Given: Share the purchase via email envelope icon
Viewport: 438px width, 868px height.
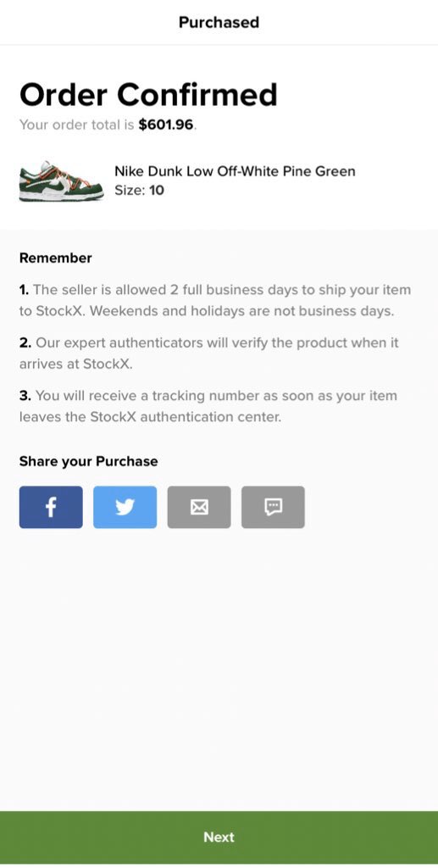Looking at the screenshot, I should pos(199,507).
